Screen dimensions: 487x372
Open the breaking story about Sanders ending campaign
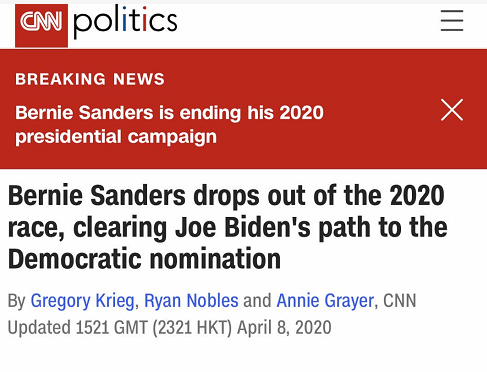point(169,125)
